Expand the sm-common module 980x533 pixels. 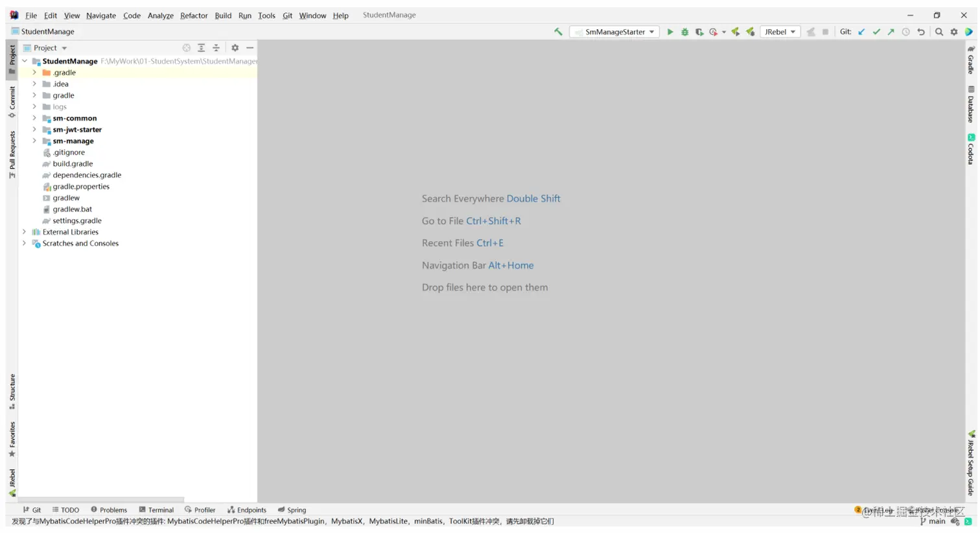pos(34,118)
